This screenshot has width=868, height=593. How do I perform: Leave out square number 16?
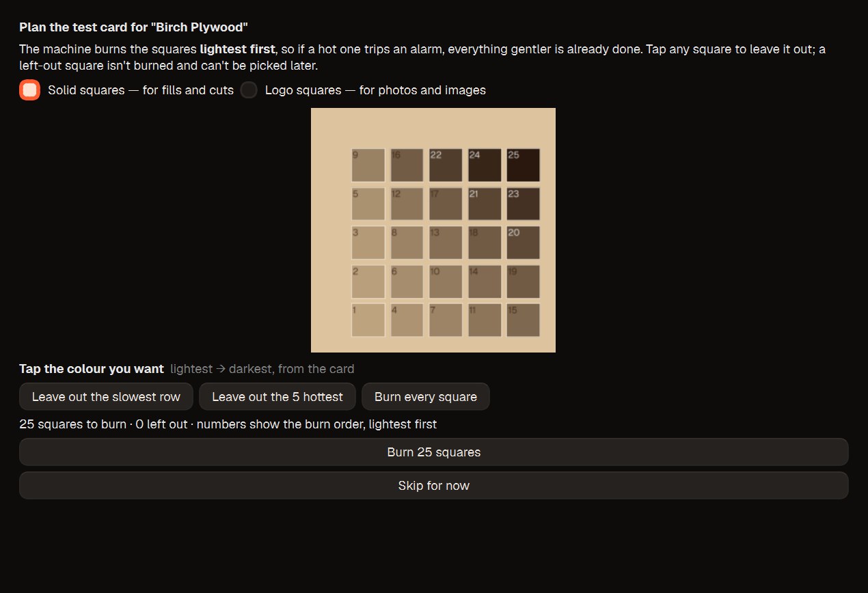pyautogui.click(x=407, y=165)
